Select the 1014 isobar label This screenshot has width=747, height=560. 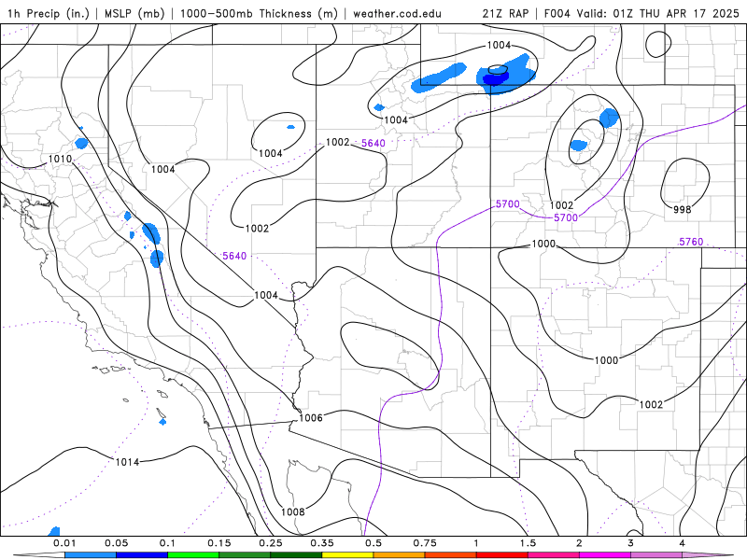(x=127, y=462)
